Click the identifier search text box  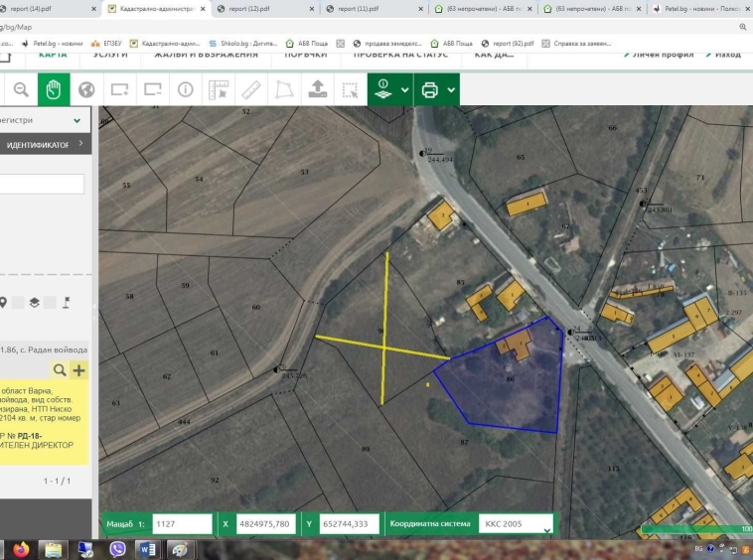tap(42, 184)
